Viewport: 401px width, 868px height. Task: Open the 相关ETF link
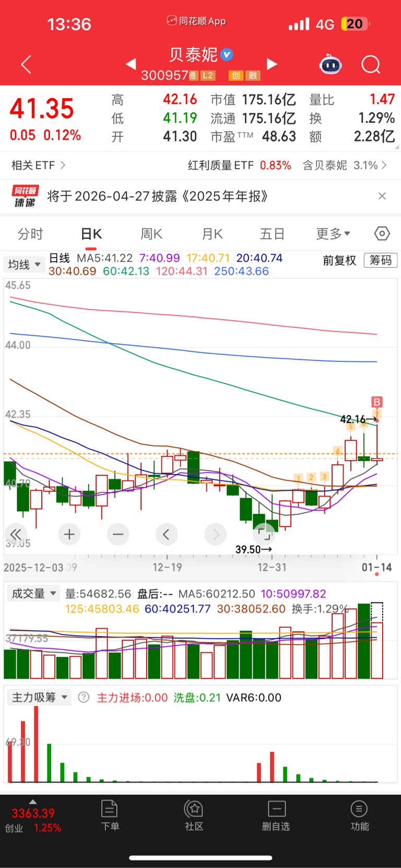(38, 166)
